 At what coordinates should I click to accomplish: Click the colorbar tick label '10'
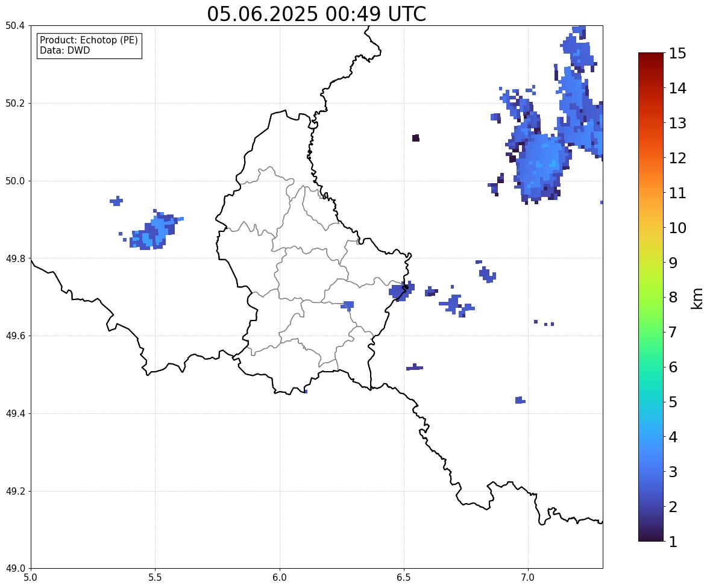[x=677, y=228]
